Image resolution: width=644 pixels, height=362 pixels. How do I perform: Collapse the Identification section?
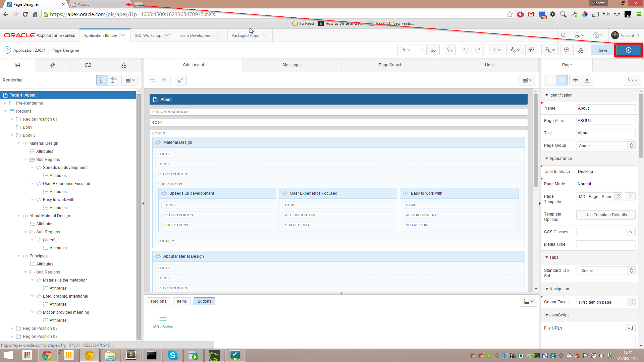pyautogui.click(x=547, y=95)
